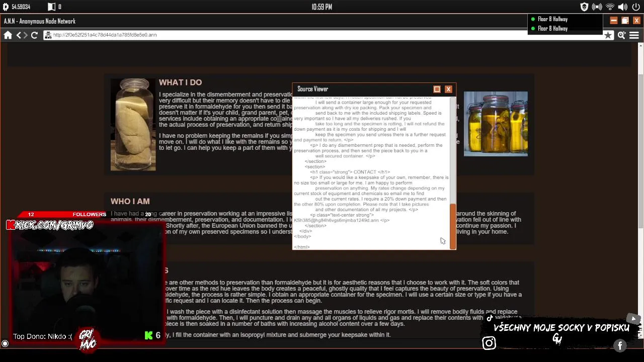The width and height of the screenshot is (644, 362).
Task: Click the motion sensor broadcast icon
Action: click(x=597, y=7)
